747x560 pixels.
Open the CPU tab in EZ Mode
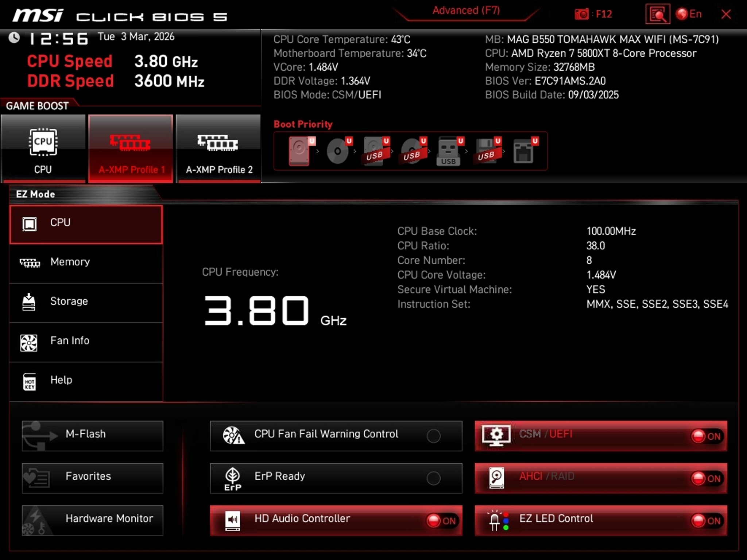click(x=86, y=224)
